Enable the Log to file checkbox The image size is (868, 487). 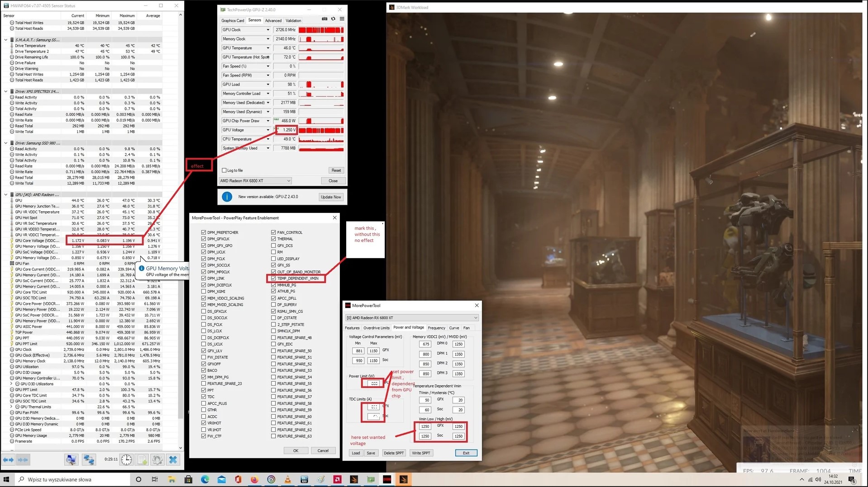tap(224, 170)
